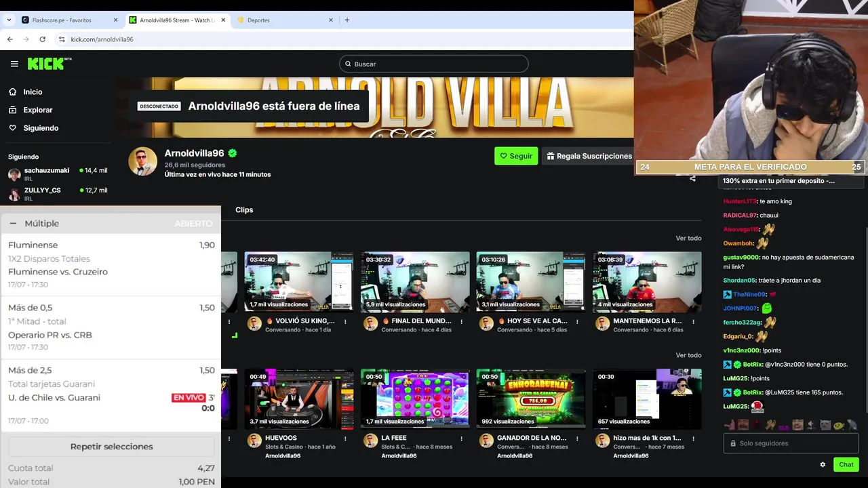Viewport: 868px width, 488px height.
Task: Open VOLVIÓ SU KING video options menu
Action: click(x=345, y=321)
